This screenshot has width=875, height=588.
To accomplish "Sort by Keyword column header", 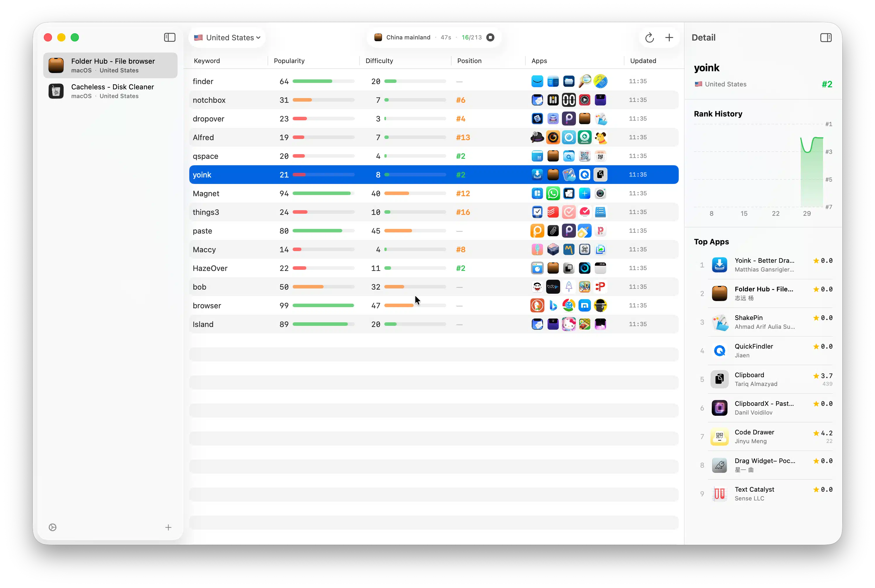I will [x=207, y=61].
